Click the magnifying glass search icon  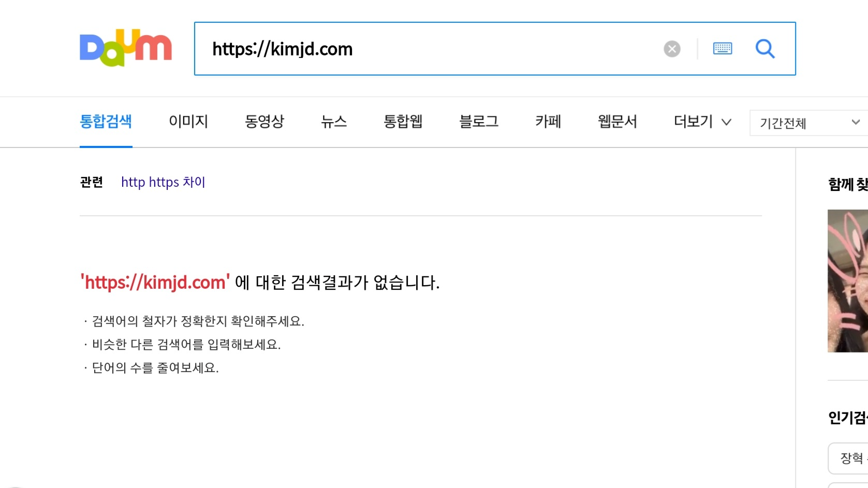(766, 49)
